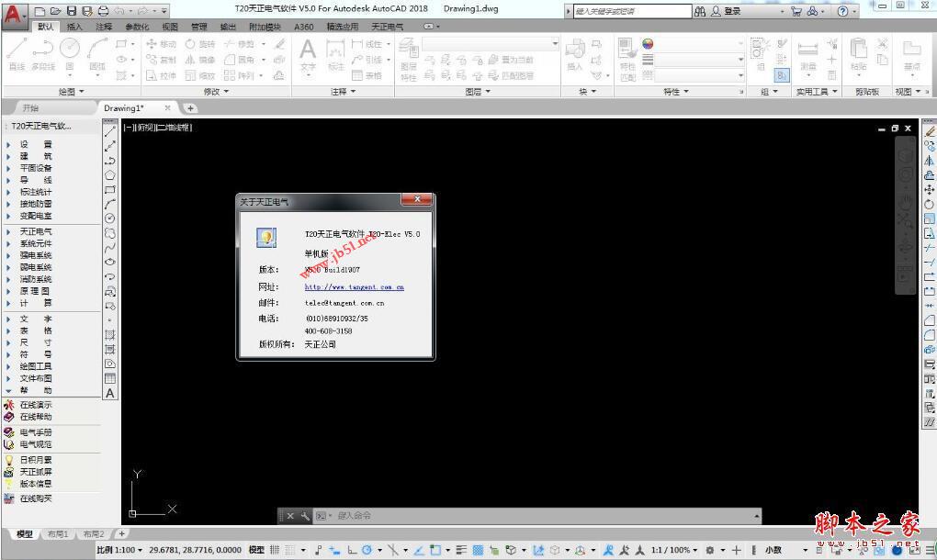The width and height of the screenshot is (937, 560).
Task: Collapse the 帮助 menu group
Action: coord(36,390)
